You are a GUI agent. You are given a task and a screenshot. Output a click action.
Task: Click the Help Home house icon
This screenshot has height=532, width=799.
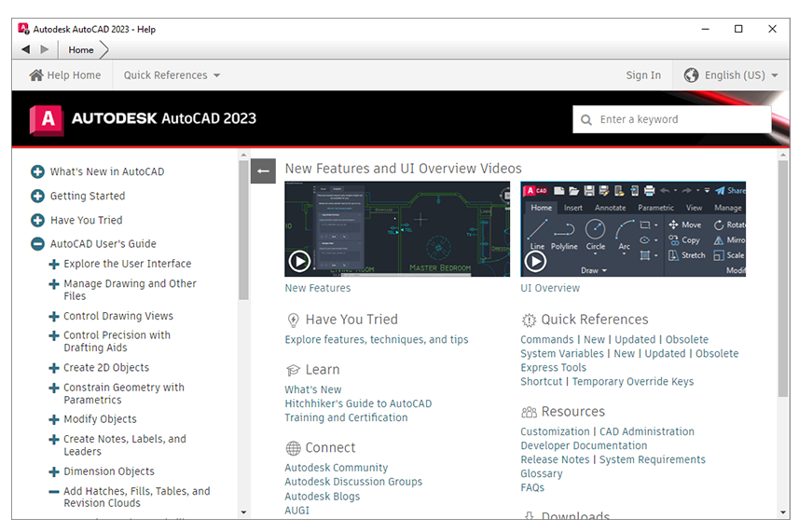[x=36, y=75]
